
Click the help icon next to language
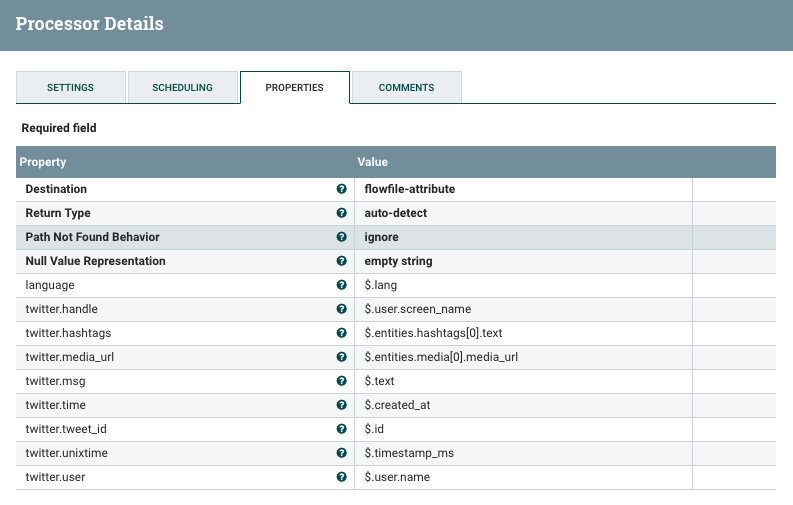point(342,285)
